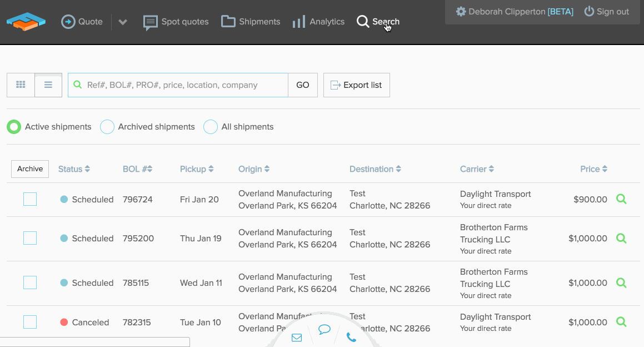The image size is (644, 347).
Task: Select the Archived shipments filter
Action: 147,127
